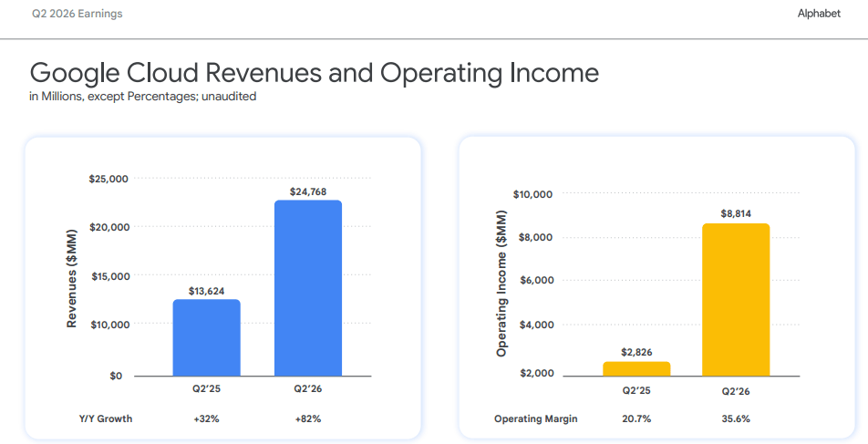This screenshot has width=868, height=444.
Task: Select the Q2'25 yellow operating income bar
Action: [x=636, y=368]
